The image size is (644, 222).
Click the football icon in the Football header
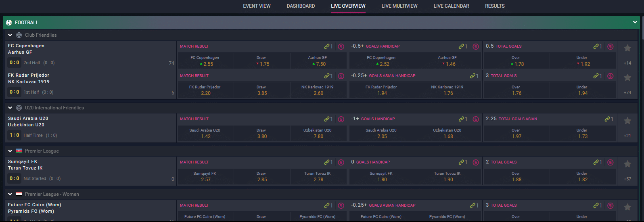tap(9, 23)
